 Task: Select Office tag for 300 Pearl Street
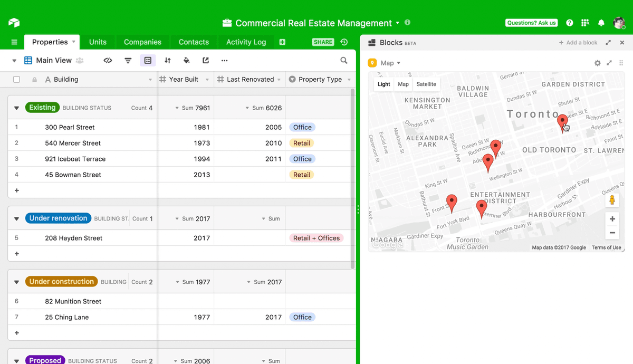302,127
